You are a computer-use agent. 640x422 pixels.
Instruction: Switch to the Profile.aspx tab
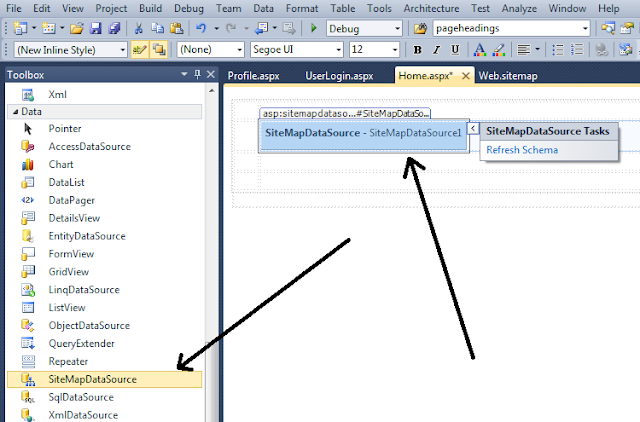pyautogui.click(x=253, y=76)
